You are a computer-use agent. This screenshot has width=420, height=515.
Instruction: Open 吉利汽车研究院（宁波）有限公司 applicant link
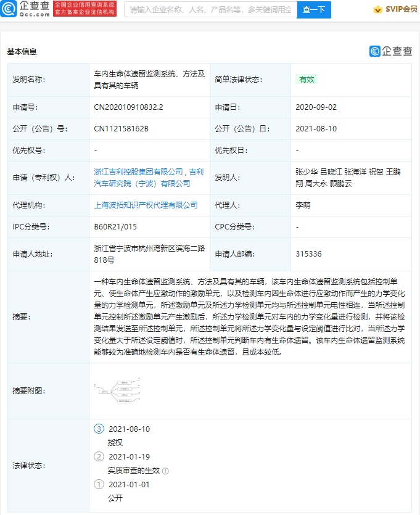click(x=142, y=183)
